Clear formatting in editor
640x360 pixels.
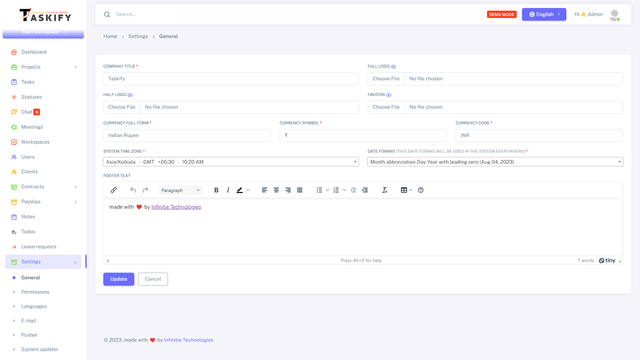click(x=384, y=190)
